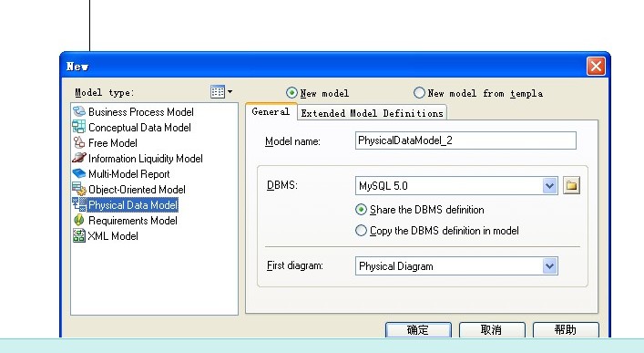Select Multi-Model Report entry
This screenshot has height=353, width=644.
[129, 174]
